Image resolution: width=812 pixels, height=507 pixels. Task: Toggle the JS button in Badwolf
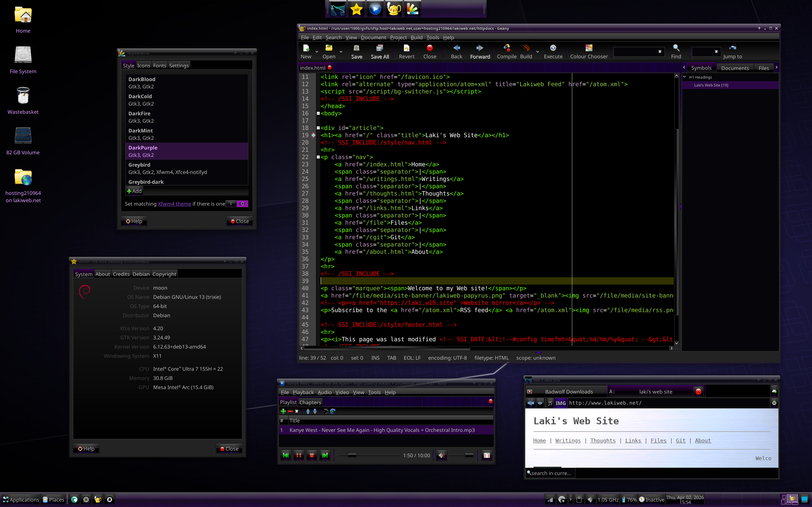click(x=550, y=403)
